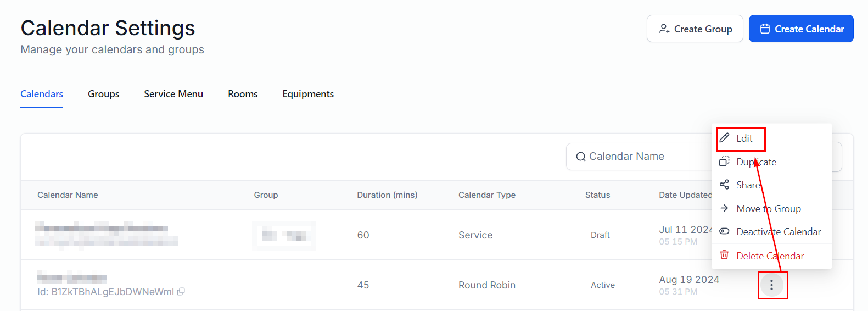Screen dimensions: 868x311
Task: Click the Duration (mins) column header
Action: [x=387, y=195]
